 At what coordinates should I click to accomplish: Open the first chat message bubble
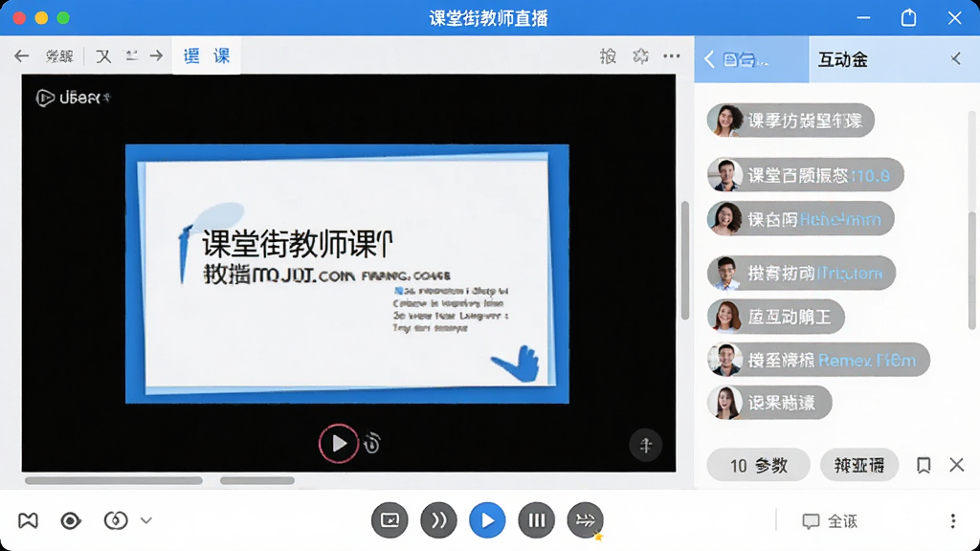click(x=791, y=120)
